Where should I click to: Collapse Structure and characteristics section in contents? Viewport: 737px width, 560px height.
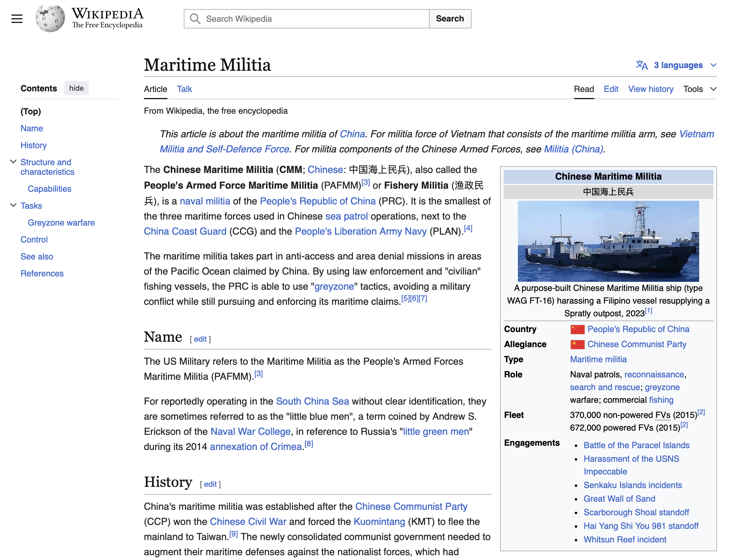(x=13, y=162)
